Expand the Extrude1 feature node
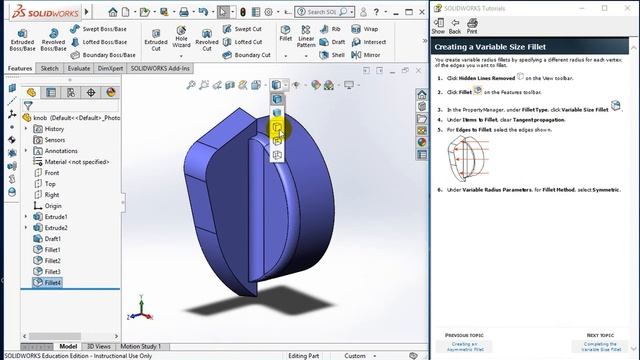The image size is (640, 360). [x=26, y=217]
